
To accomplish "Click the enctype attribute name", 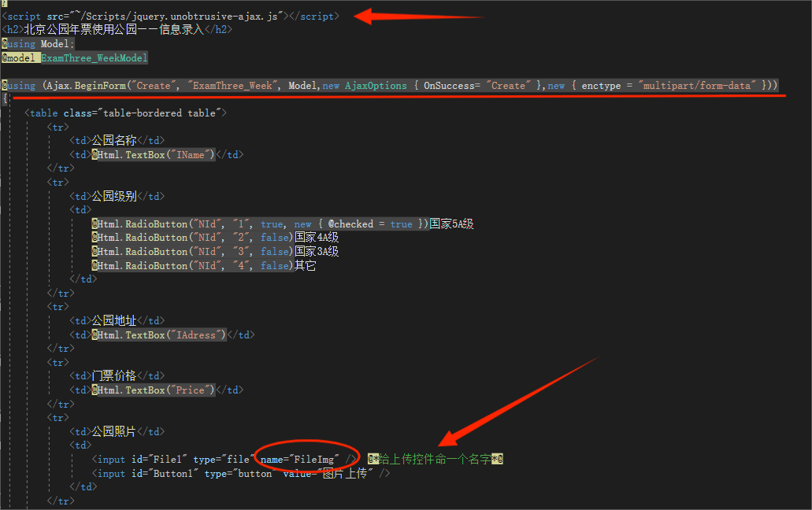I will point(601,85).
